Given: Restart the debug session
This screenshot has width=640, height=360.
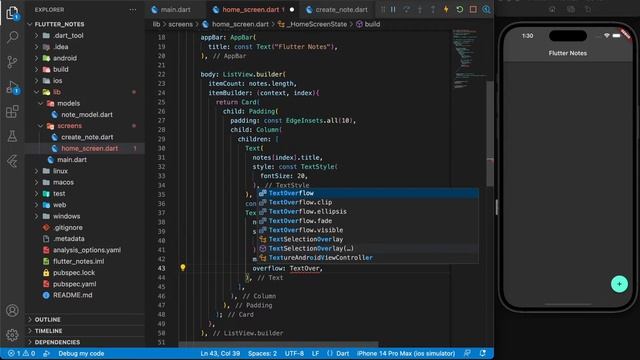Looking at the screenshot, I should coord(460,9).
